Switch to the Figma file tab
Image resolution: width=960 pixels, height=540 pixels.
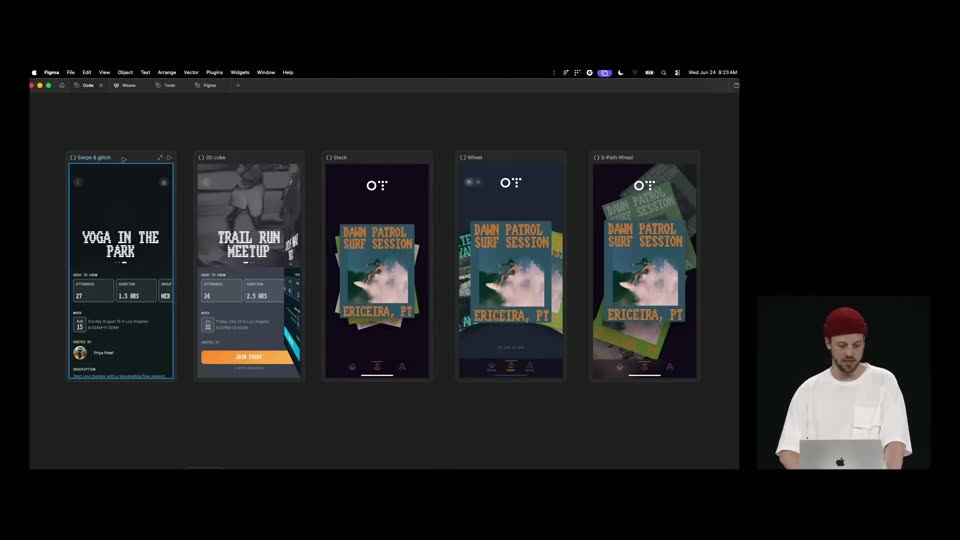pyautogui.click(x=206, y=85)
